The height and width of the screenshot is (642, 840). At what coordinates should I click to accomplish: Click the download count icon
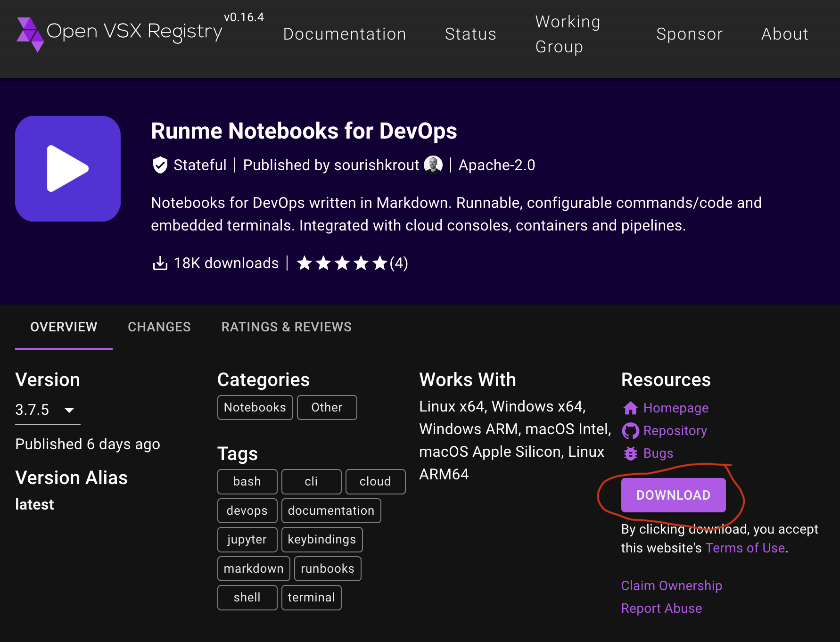point(160,263)
